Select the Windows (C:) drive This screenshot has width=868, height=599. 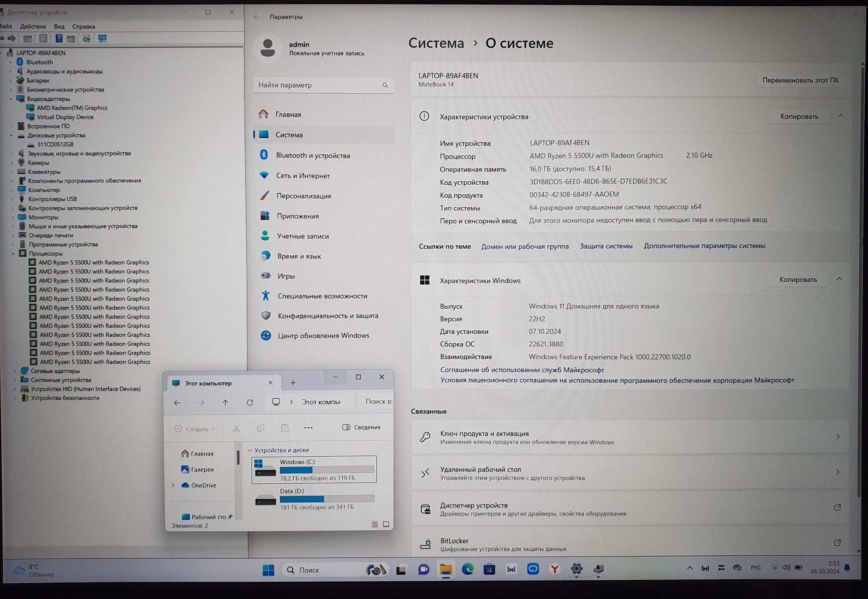[314, 469]
